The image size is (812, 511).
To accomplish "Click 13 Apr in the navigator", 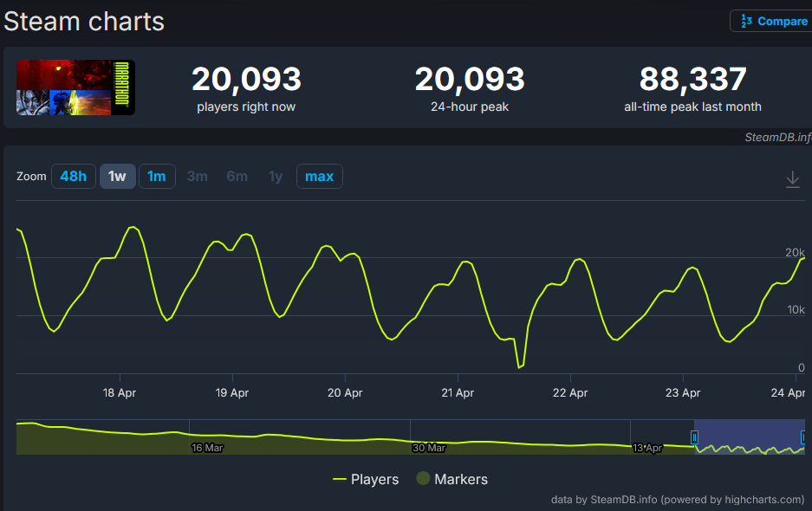I will pyautogui.click(x=647, y=448).
